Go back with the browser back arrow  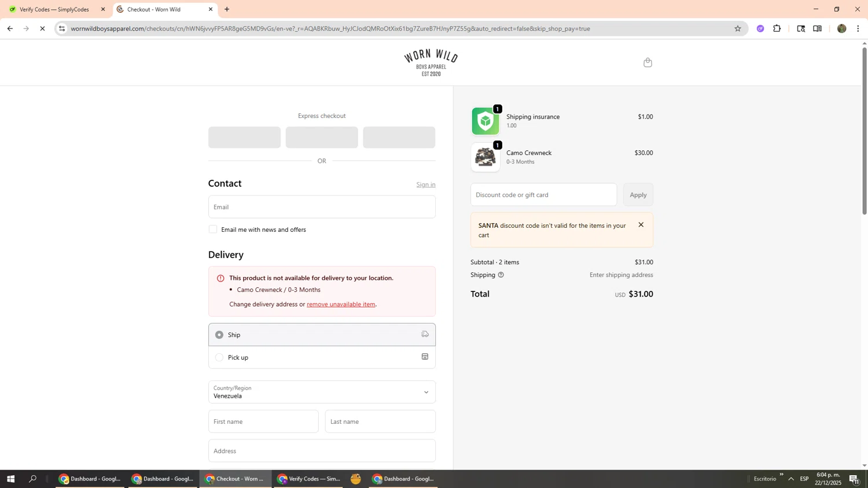click(x=10, y=28)
